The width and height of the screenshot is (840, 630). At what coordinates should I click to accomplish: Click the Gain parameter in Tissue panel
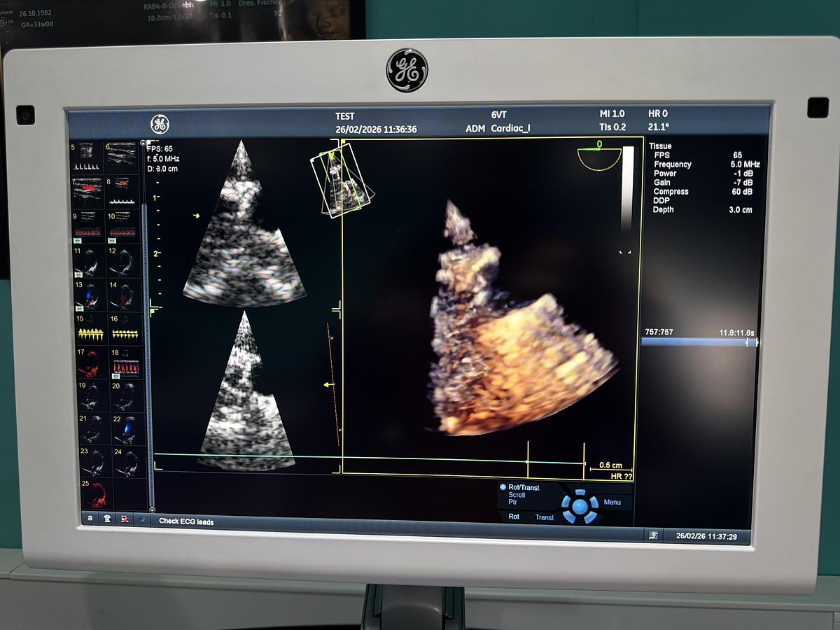click(x=662, y=182)
